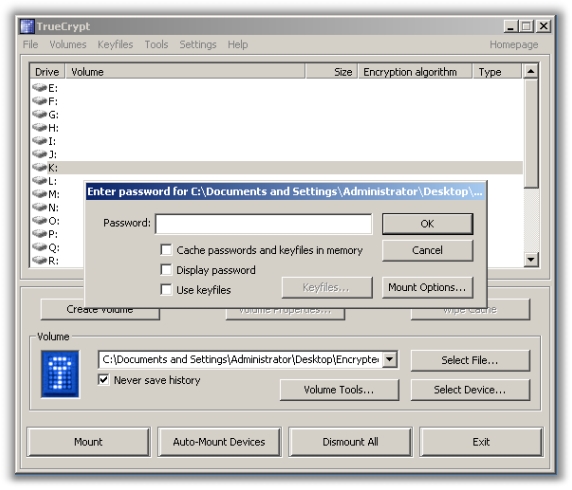Click the F: drive icon
572x490 pixels.
(x=39, y=101)
